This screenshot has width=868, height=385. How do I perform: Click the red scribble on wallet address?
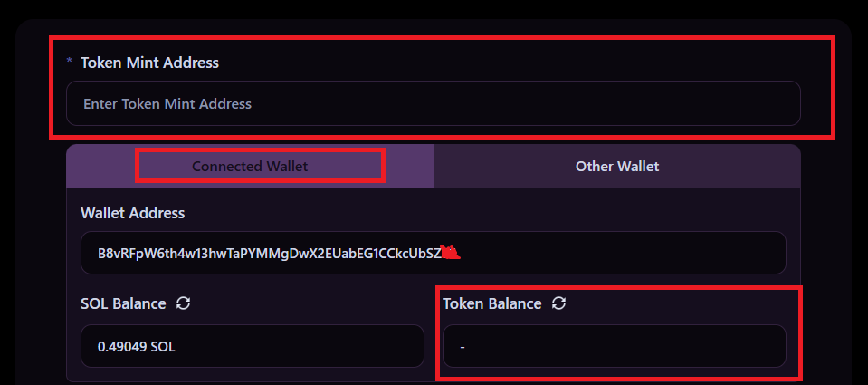451,253
